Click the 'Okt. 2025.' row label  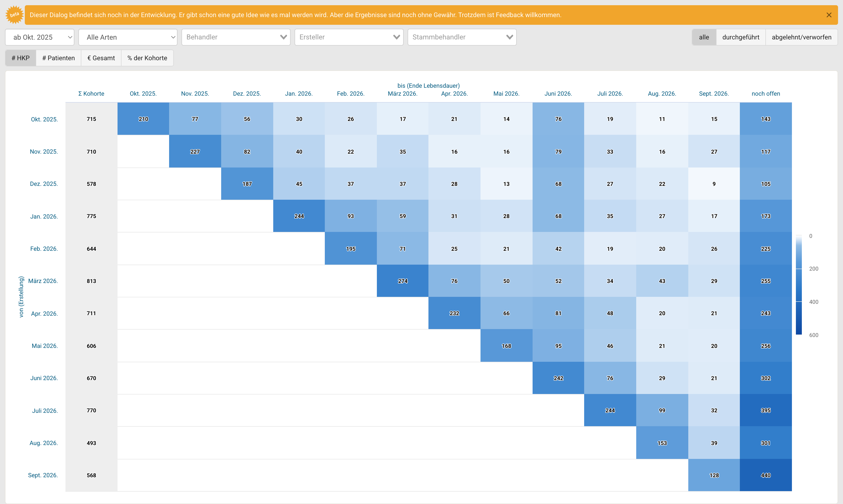click(x=45, y=119)
